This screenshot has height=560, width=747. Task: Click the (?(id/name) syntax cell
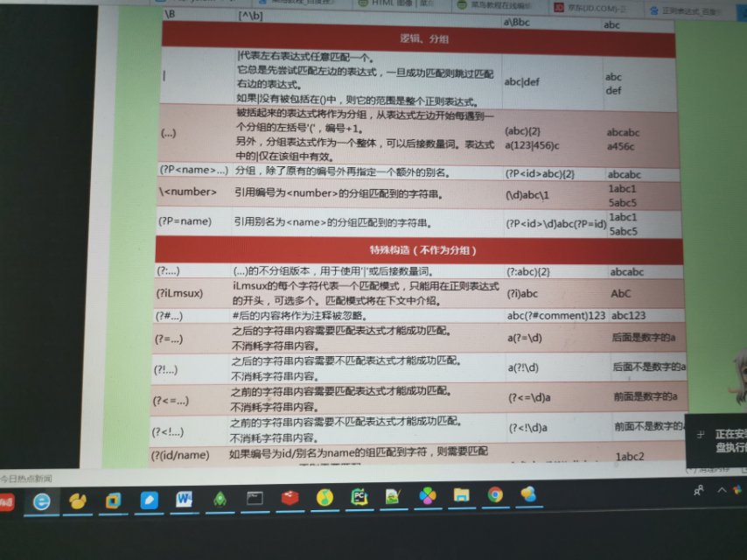click(x=180, y=455)
